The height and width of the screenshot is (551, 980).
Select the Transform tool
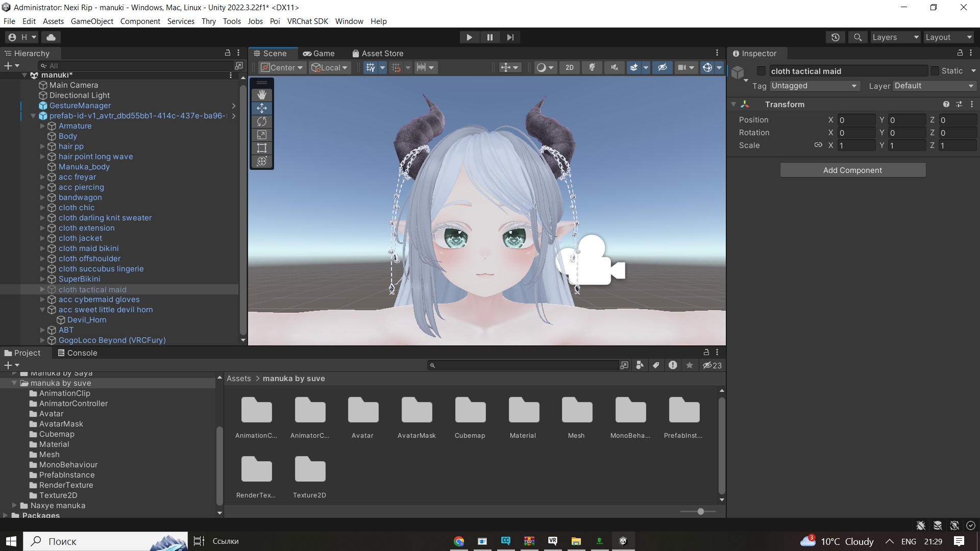(x=262, y=161)
